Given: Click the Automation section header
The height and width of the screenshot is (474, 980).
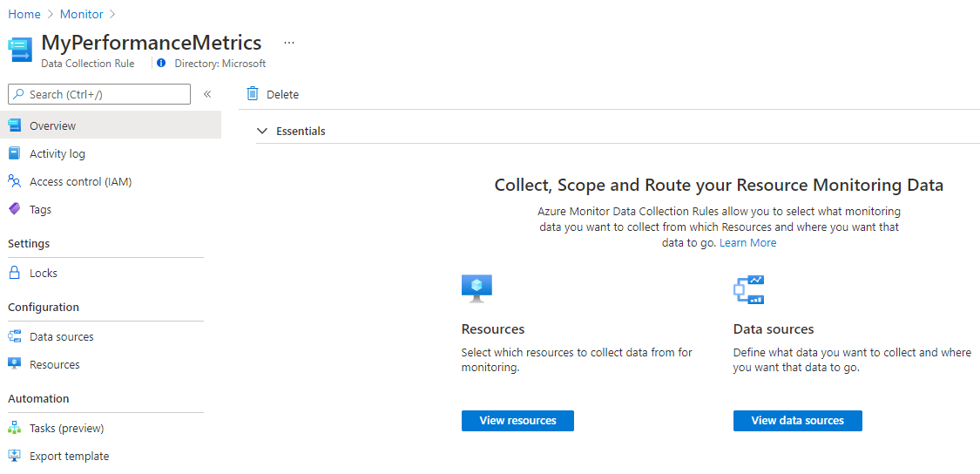Looking at the screenshot, I should (x=38, y=398).
